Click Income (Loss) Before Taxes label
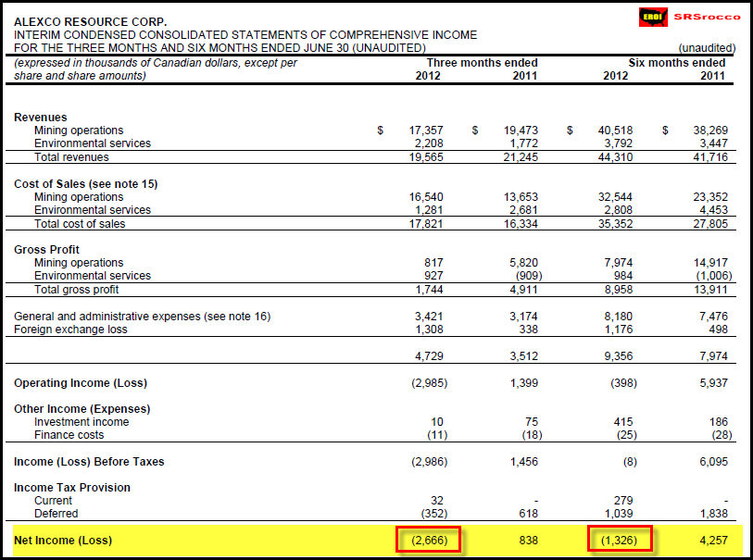753x560 pixels. tap(89, 462)
